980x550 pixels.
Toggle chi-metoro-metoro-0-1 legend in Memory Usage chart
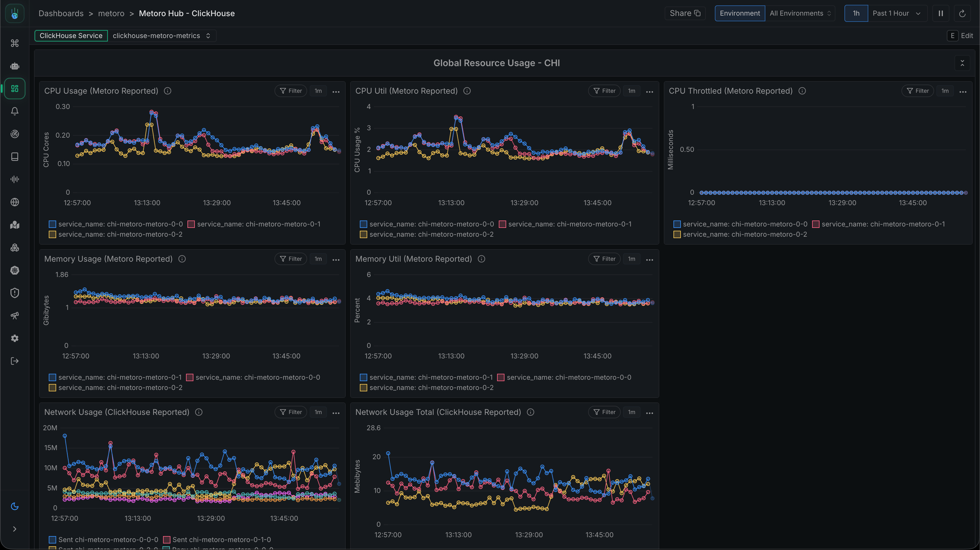coord(115,377)
